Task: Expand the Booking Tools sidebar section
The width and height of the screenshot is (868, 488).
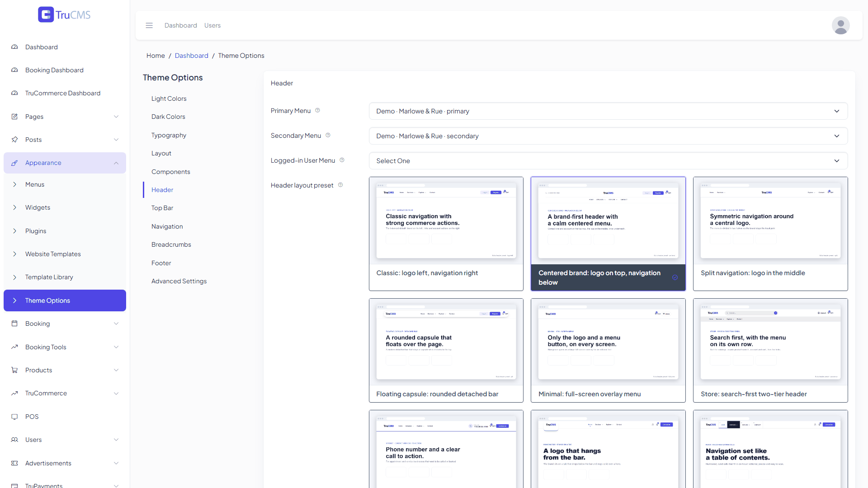Action: pos(116,347)
